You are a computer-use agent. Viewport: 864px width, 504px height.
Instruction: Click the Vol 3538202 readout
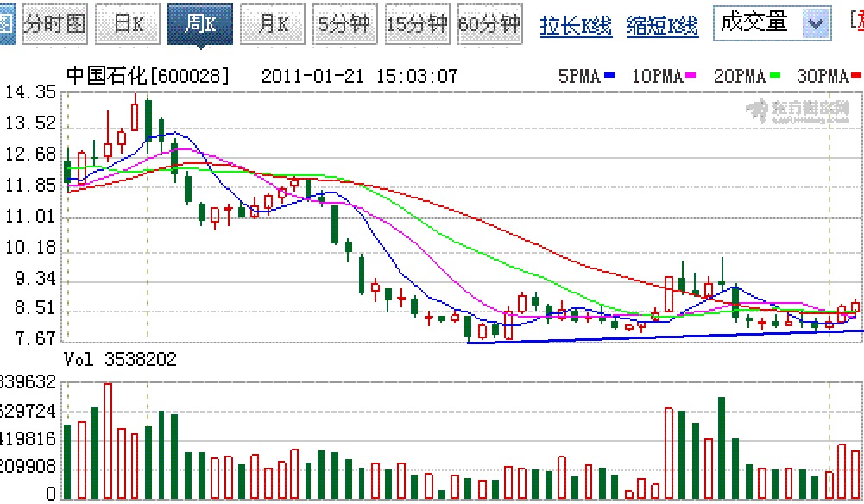(120, 360)
